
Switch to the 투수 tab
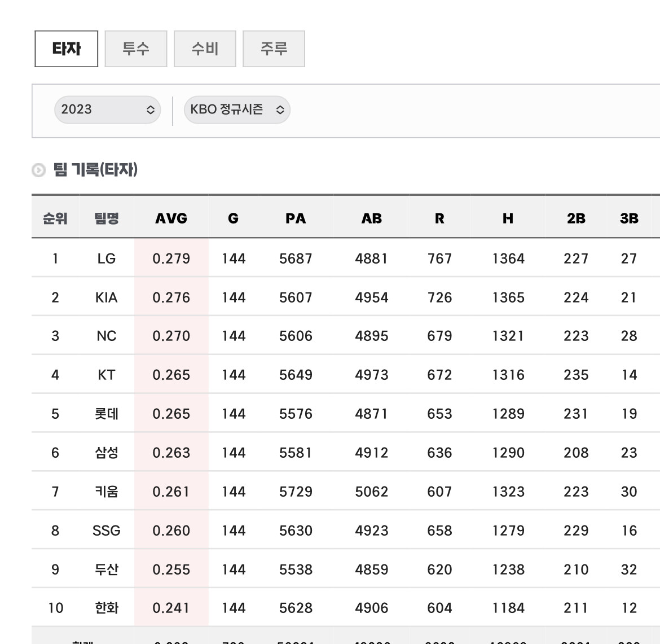click(136, 49)
